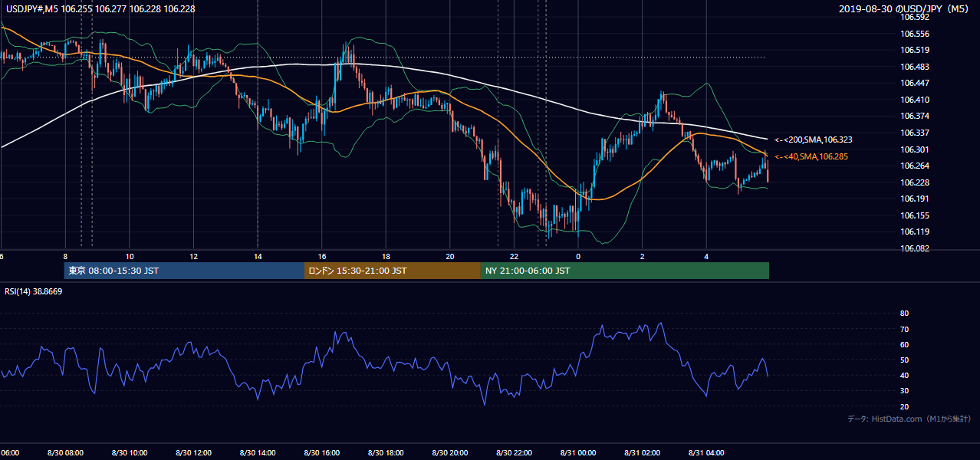Click RSI scale value 80
Image resolution: width=980 pixels, height=460 pixels.
(904, 314)
